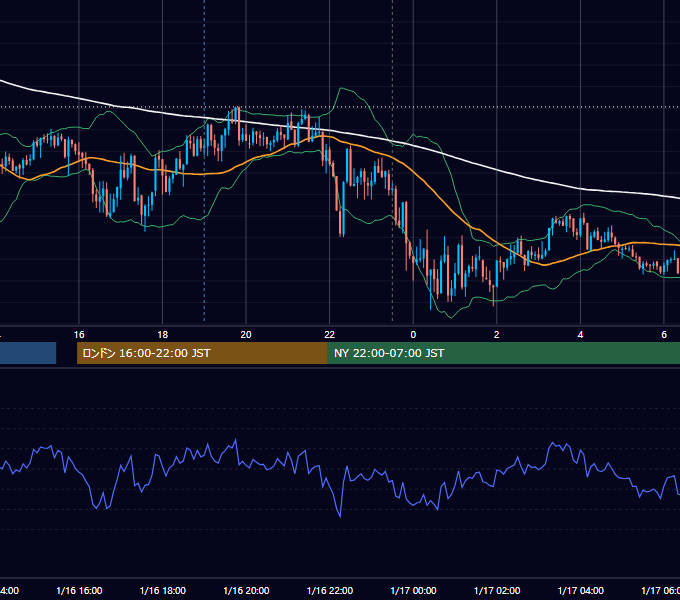Click the '4' hour axis label

(580, 335)
